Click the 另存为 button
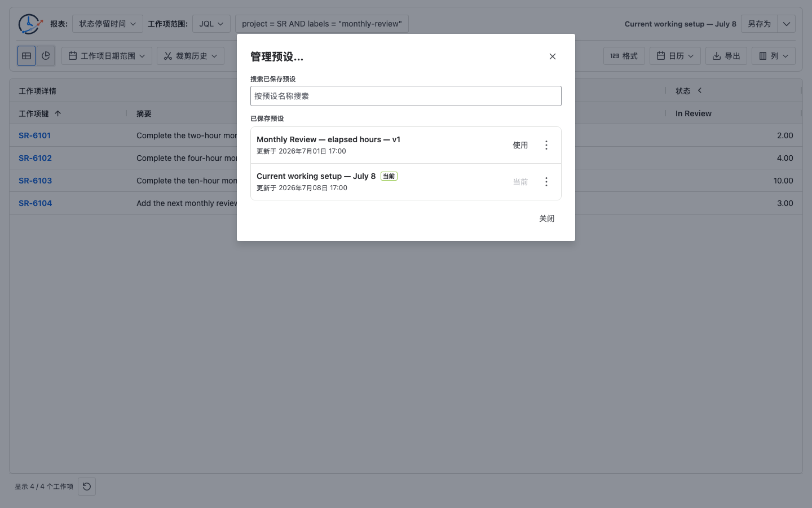Image resolution: width=812 pixels, height=508 pixels. pyautogui.click(x=760, y=24)
